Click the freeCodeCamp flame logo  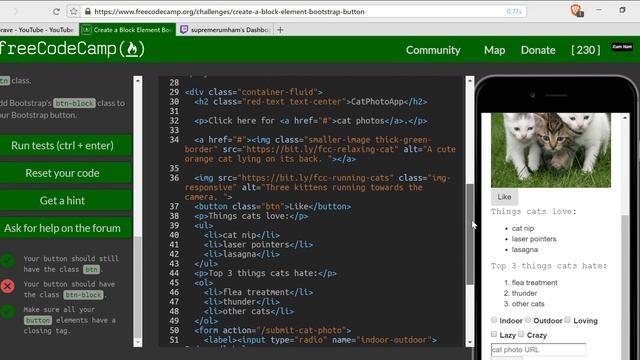click(x=132, y=49)
